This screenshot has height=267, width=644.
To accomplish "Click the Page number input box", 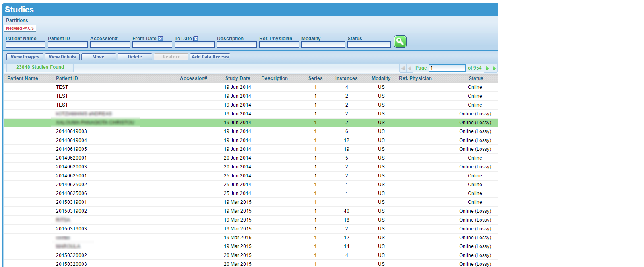I will tap(447, 68).
